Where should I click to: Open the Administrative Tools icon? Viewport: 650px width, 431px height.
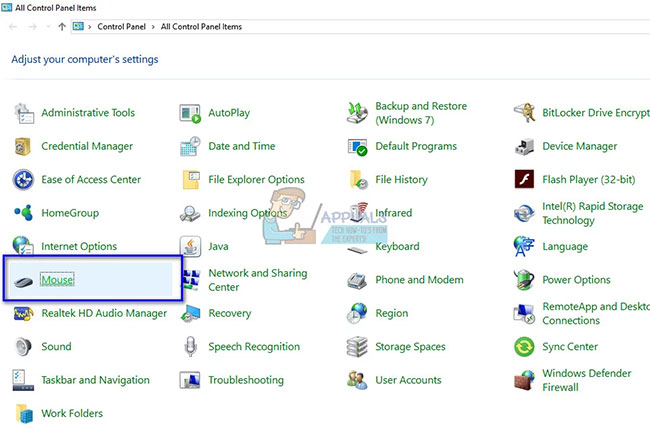point(24,113)
